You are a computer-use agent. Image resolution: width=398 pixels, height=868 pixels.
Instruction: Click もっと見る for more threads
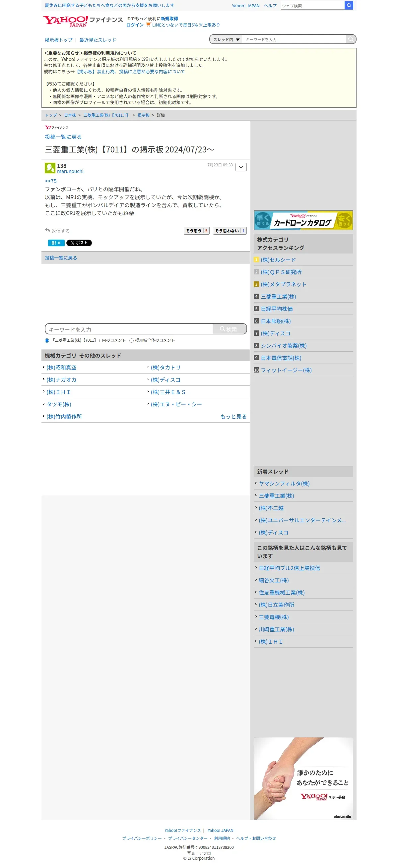click(x=233, y=417)
